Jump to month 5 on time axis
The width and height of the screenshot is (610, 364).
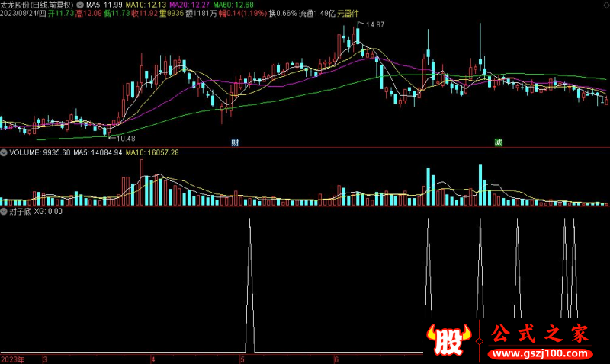[242, 359]
